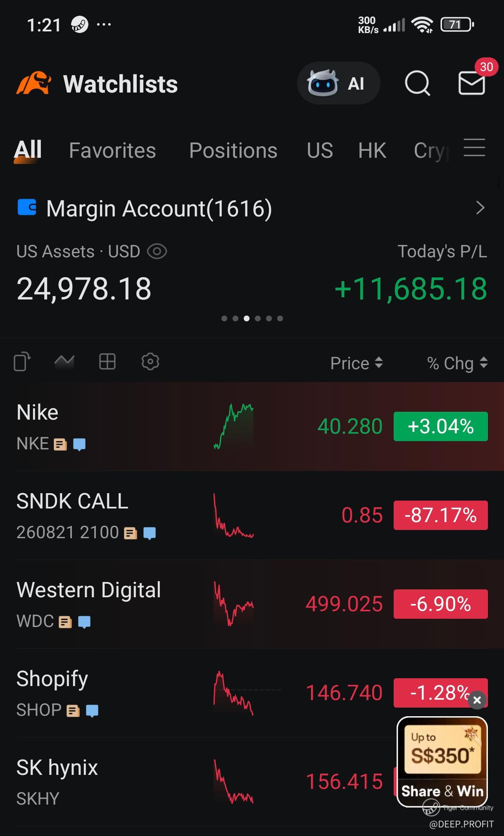Toggle the line chart display icon
This screenshot has height=836, width=504.
click(64, 362)
